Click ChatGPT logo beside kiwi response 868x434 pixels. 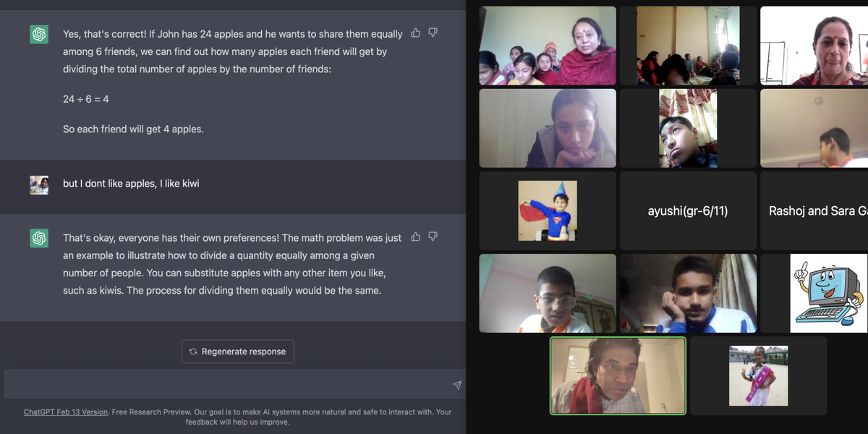point(39,238)
